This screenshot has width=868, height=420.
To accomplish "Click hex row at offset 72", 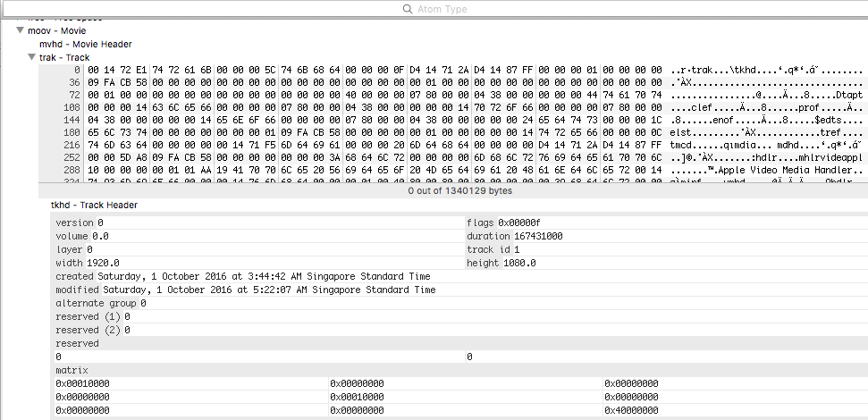I will click(451, 96).
